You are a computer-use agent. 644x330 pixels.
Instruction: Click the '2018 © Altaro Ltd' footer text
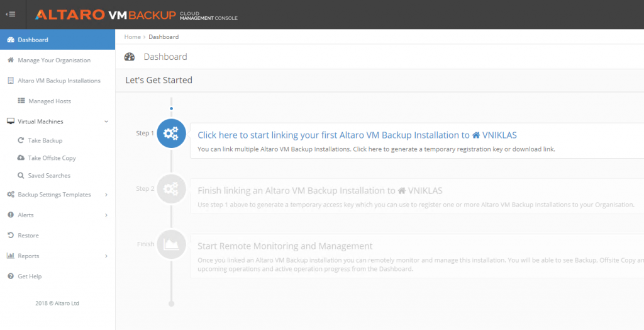pos(57,304)
